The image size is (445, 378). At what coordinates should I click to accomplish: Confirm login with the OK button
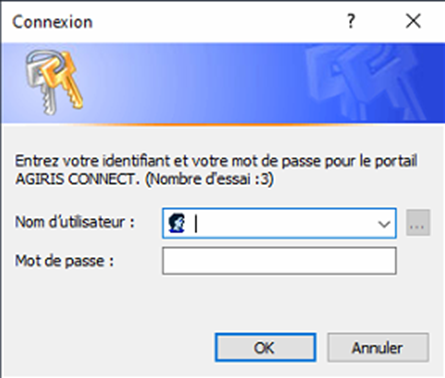coord(265,348)
